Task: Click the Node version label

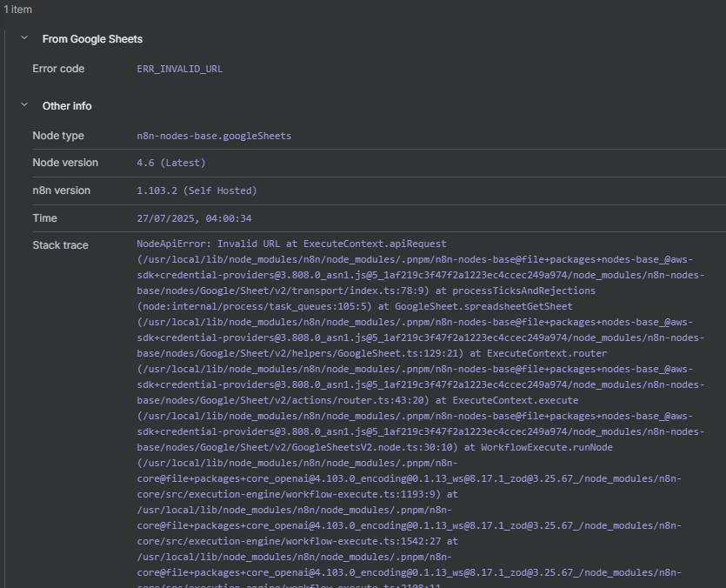Action: [65, 163]
